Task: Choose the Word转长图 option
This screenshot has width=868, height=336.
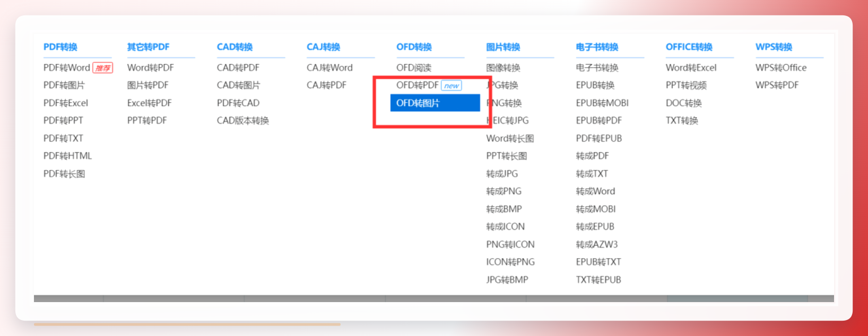Action: 510,138
